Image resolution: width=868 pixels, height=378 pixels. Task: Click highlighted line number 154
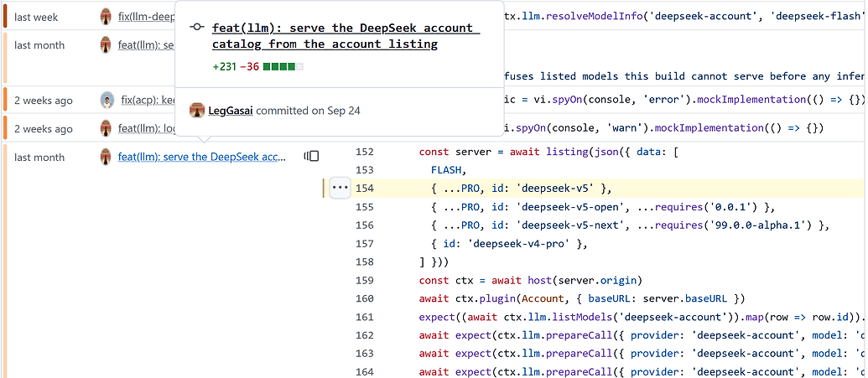tap(365, 189)
